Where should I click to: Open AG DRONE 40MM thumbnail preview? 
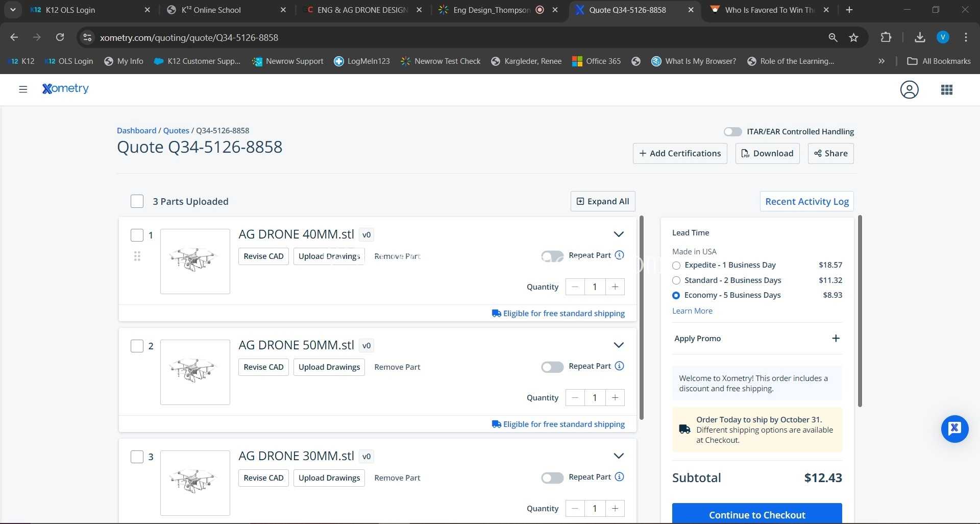click(x=195, y=261)
